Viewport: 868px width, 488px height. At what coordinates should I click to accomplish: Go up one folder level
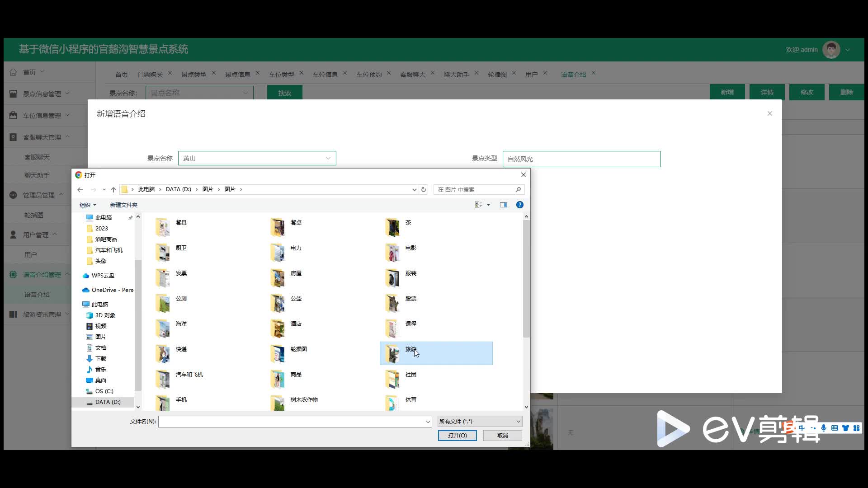(x=113, y=189)
